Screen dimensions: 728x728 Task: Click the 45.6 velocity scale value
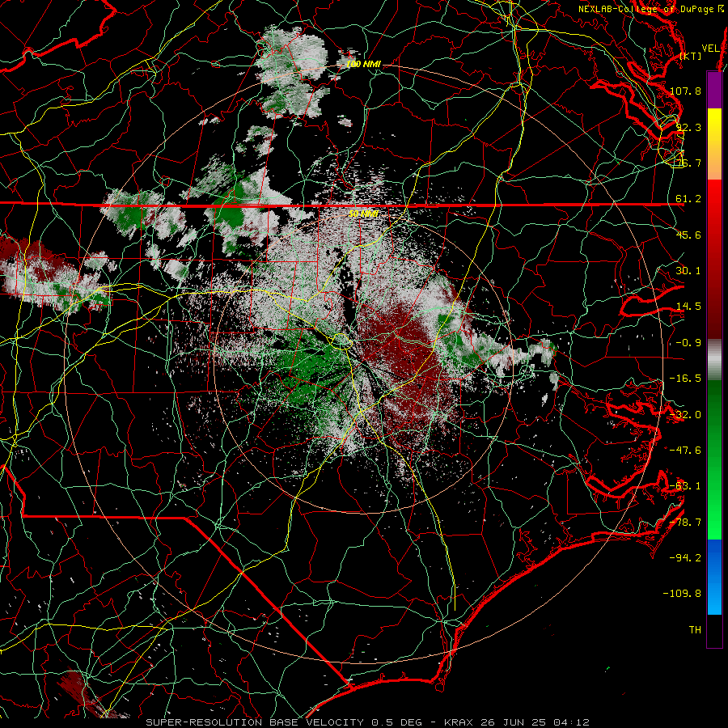pos(688,235)
